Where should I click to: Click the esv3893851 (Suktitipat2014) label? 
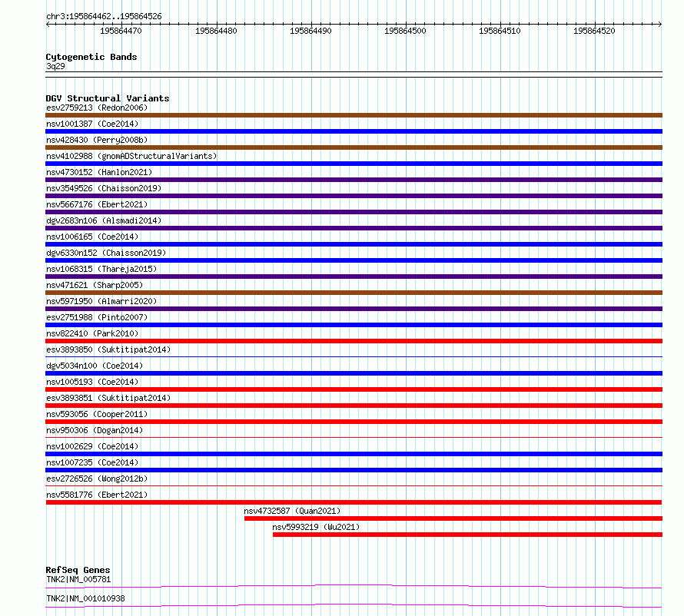coord(108,398)
